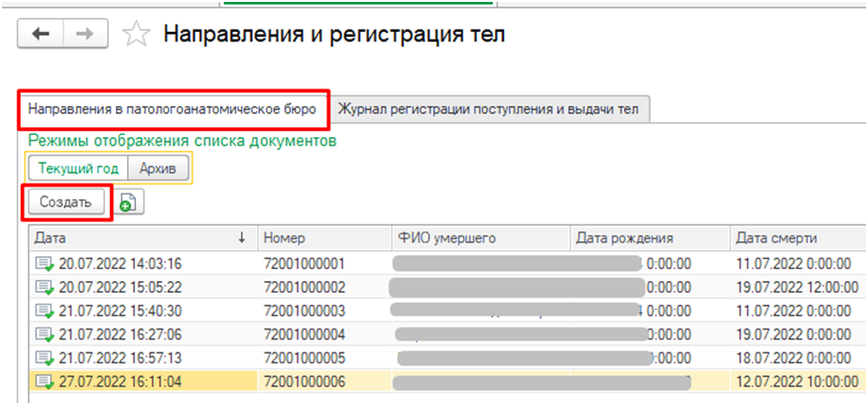Screen dimensions: 868x405
Task: Click the Номер column header
Action: click(324, 238)
